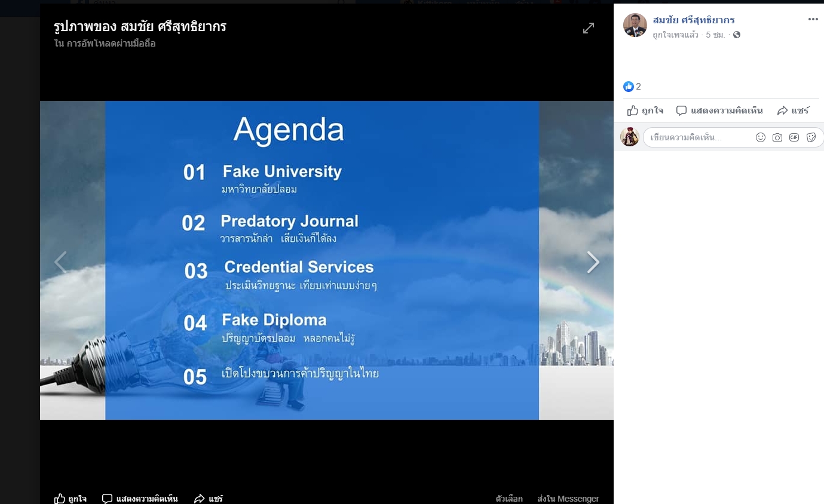Open share options in right sidebar

793,110
